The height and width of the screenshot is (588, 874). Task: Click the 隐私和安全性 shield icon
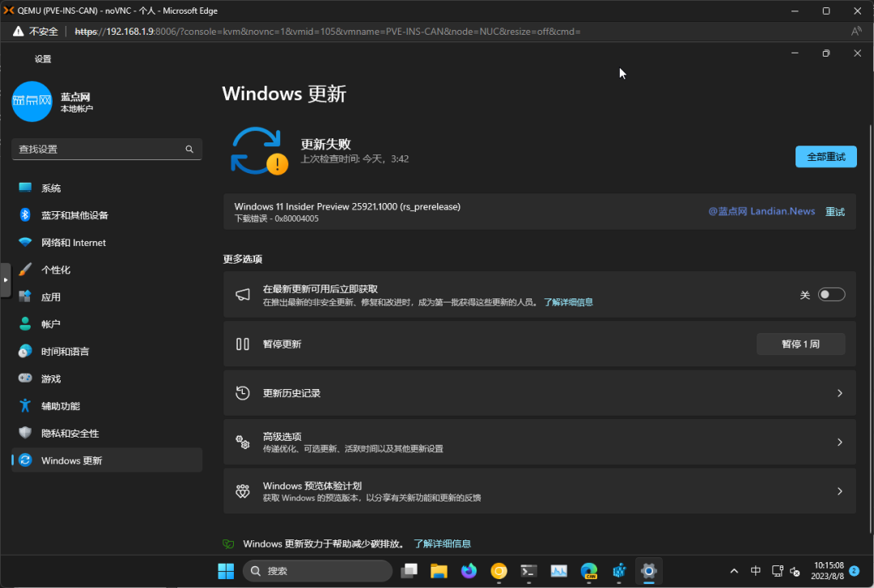point(25,433)
